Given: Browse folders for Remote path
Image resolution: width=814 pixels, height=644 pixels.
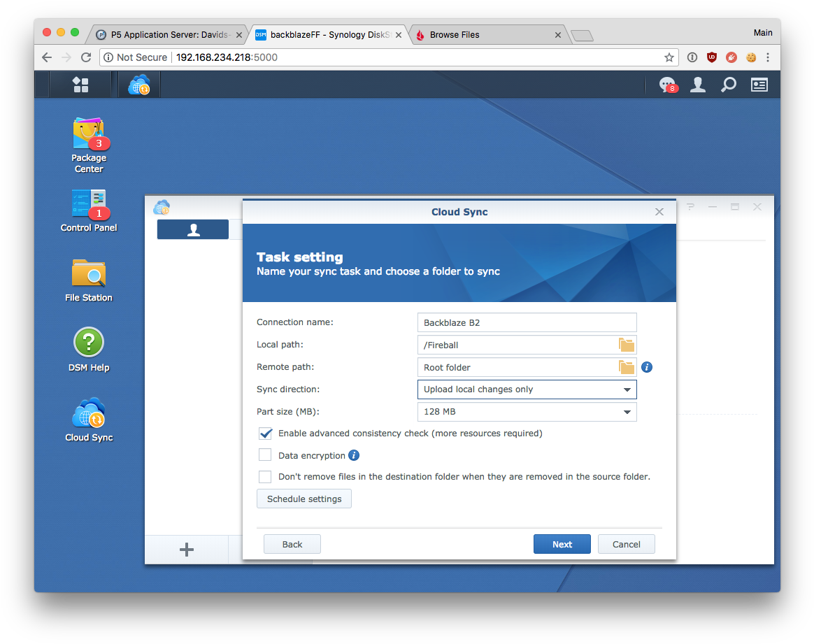Looking at the screenshot, I should tap(626, 367).
